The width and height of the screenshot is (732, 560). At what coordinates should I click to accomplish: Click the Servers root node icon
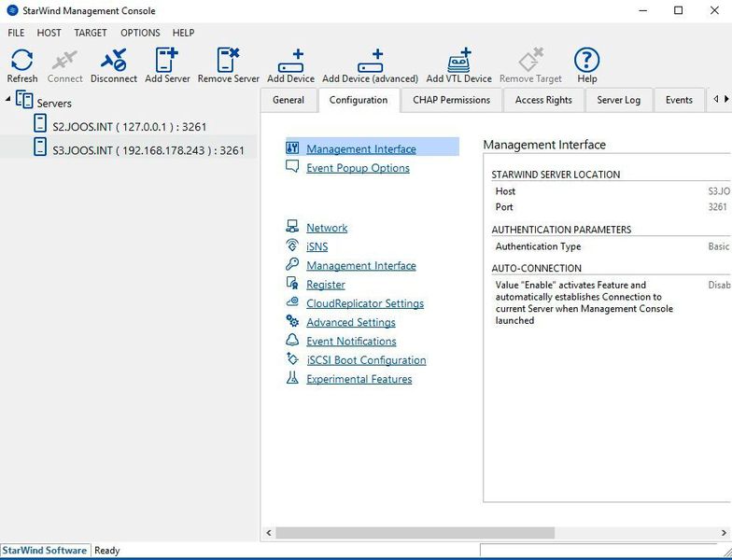coord(24,99)
